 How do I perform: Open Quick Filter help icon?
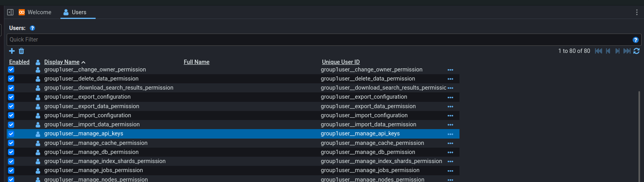click(x=635, y=40)
